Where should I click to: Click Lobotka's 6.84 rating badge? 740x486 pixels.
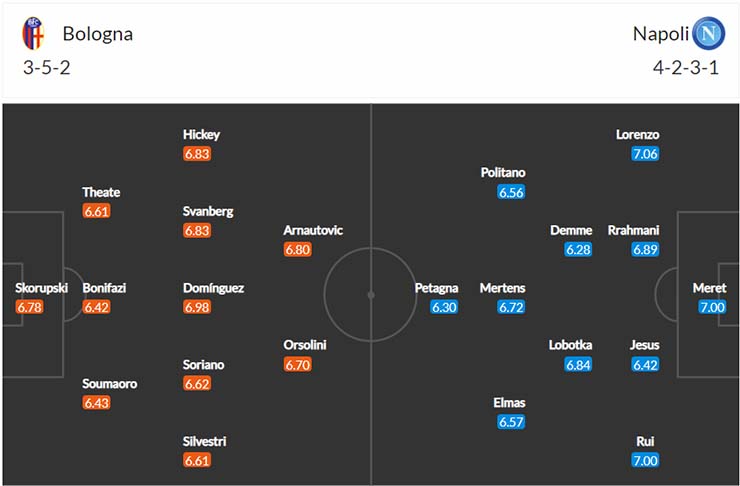pyautogui.click(x=578, y=365)
